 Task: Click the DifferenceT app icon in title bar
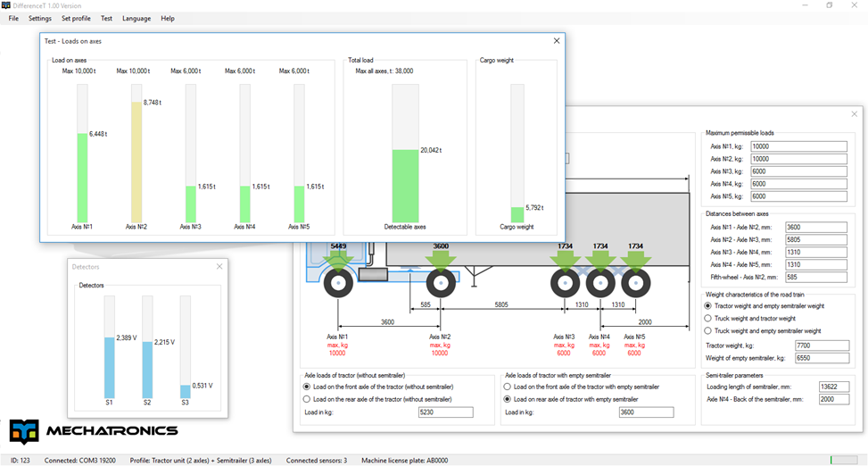[x=7, y=5]
